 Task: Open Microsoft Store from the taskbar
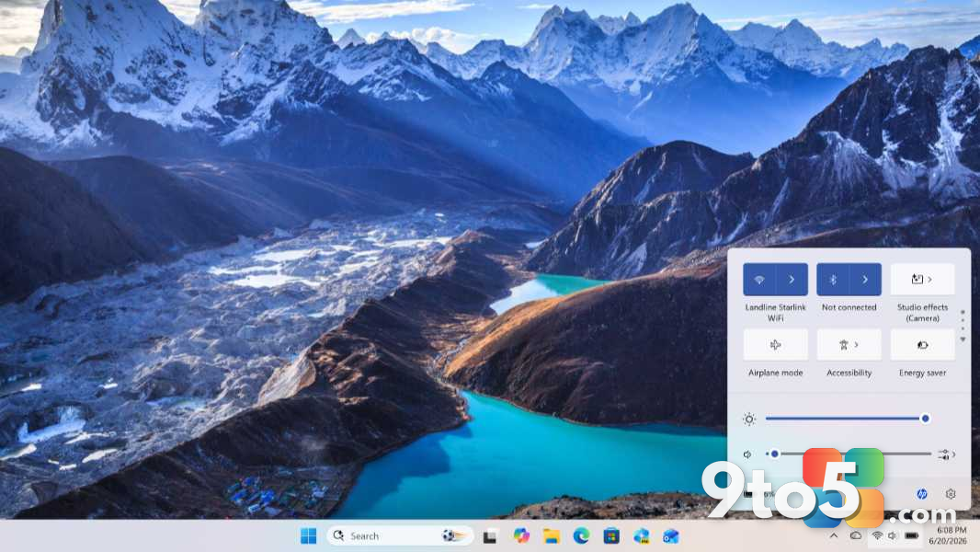(x=611, y=535)
